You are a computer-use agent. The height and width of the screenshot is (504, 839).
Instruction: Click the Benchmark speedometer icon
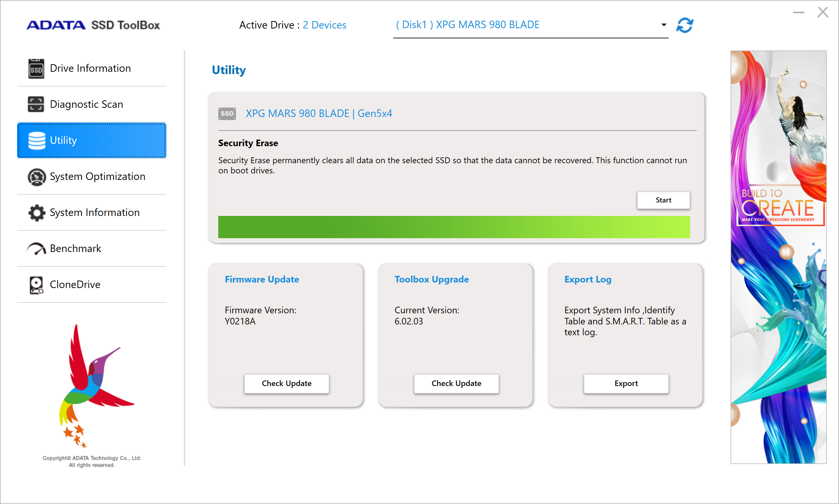[37, 249]
